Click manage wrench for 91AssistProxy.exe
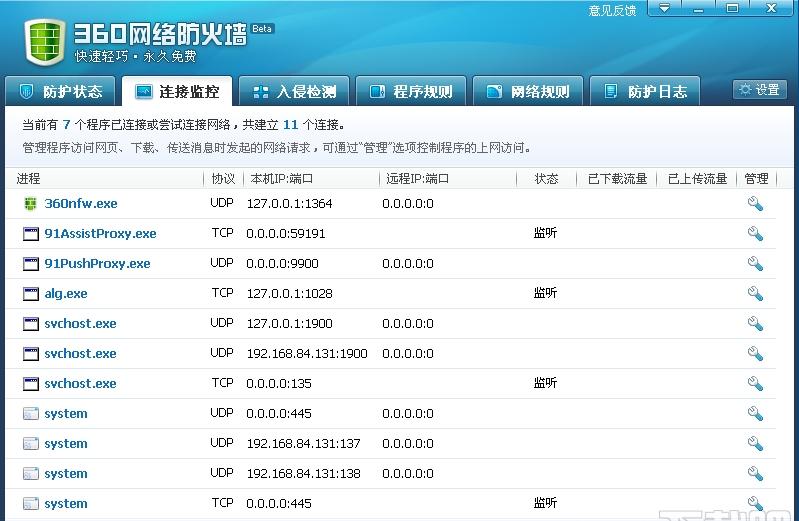The image size is (799, 521). pyautogui.click(x=755, y=233)
